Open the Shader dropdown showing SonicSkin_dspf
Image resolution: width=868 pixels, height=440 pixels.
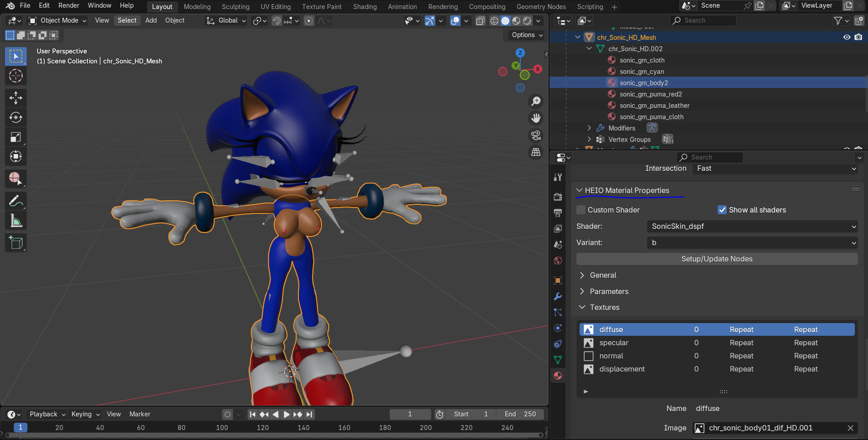pos(752,226)
